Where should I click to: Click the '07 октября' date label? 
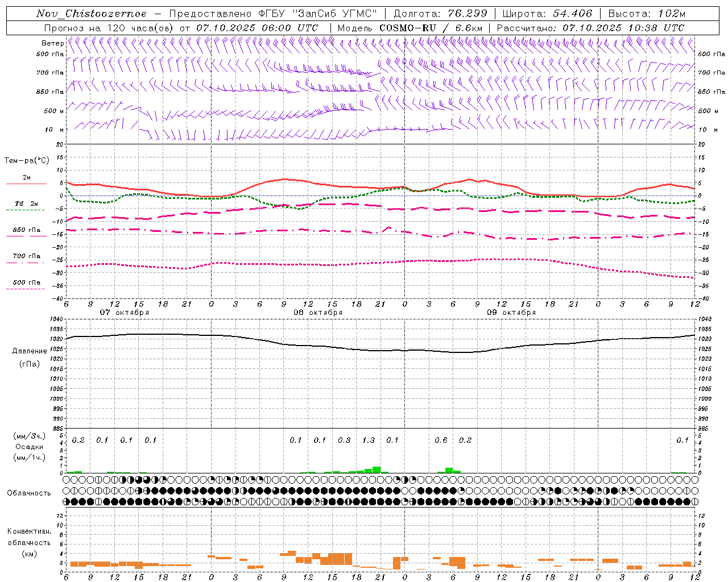(x=125, y=313)
